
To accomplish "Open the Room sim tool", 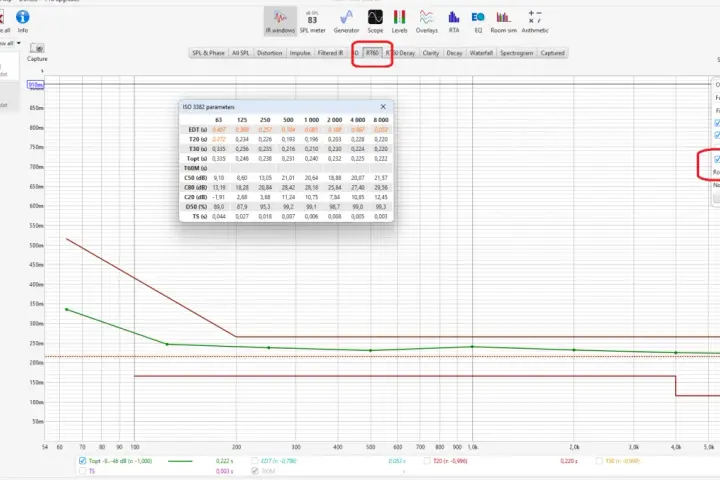I will [x=503, y=21].
